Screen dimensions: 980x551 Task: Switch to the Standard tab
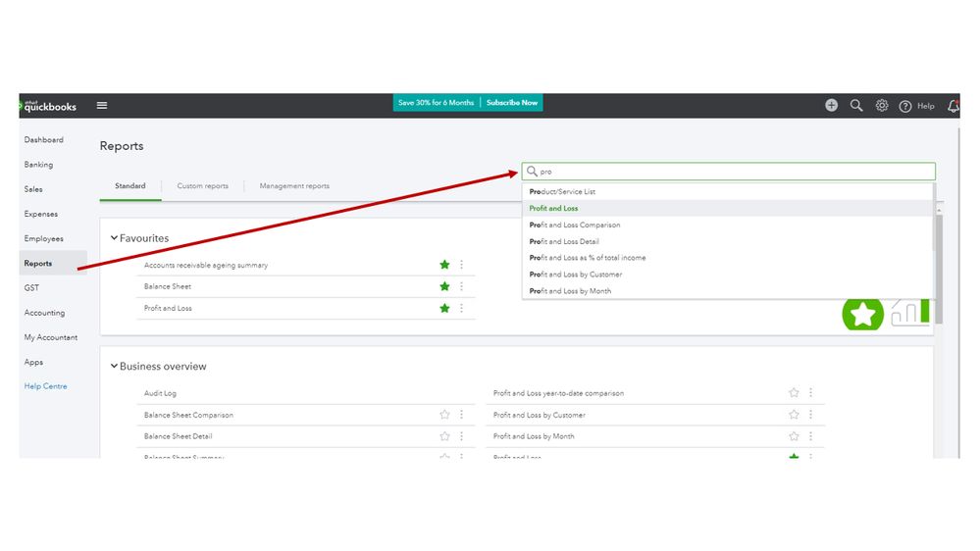pos(130,186)
